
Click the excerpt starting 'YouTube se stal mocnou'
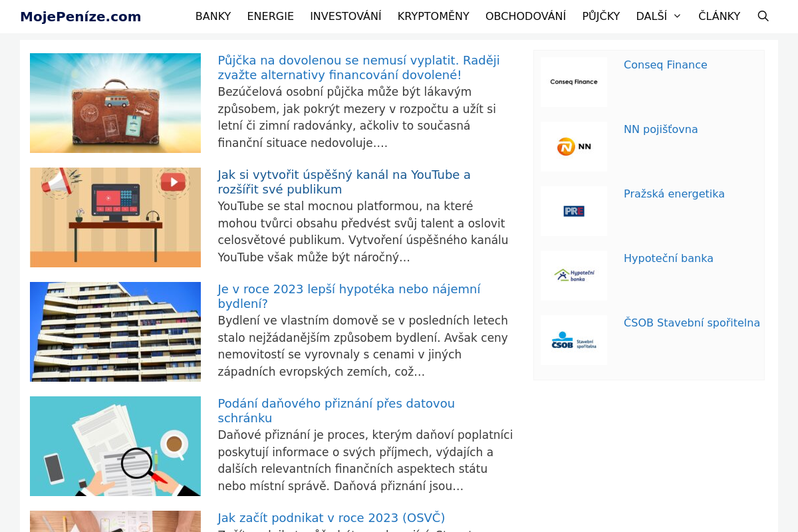tap(363, 231)
